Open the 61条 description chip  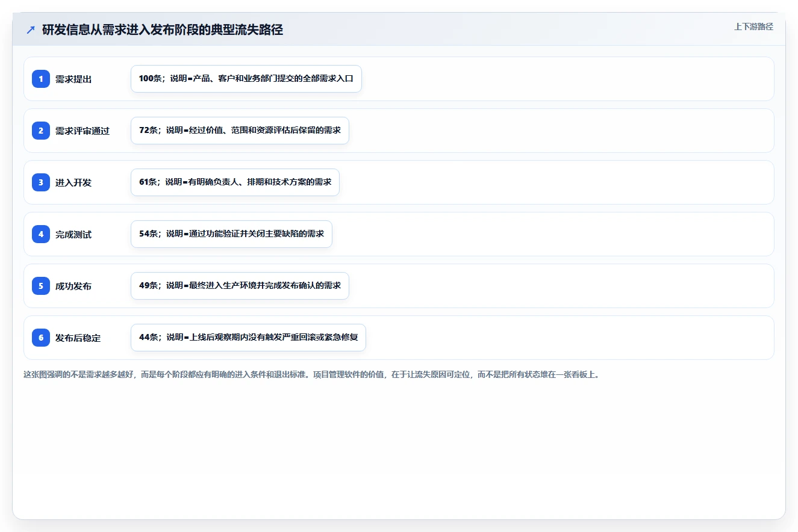(x=235, y=182)
